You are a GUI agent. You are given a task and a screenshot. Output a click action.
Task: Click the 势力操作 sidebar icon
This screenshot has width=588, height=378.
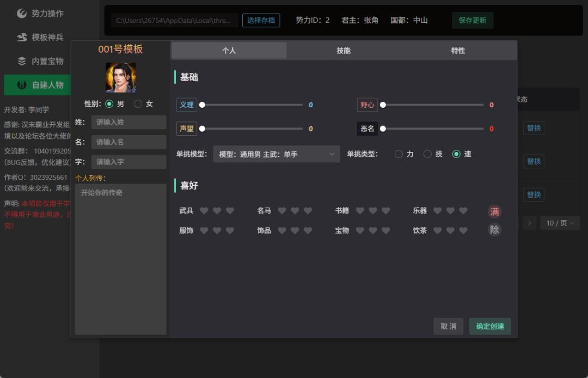click(x=22, y=13)
